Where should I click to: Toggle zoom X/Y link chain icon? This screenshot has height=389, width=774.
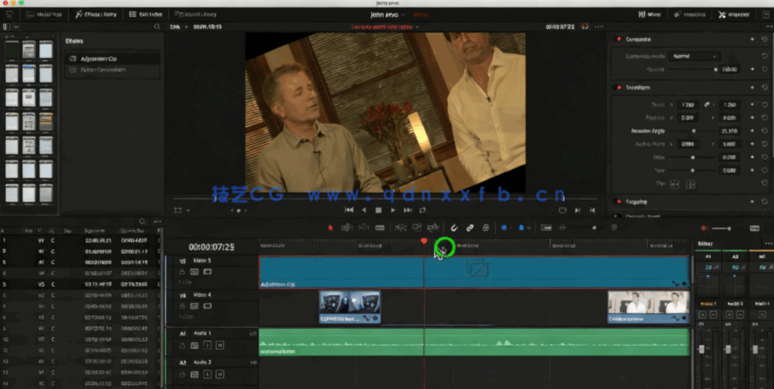(x=707, y=105)
